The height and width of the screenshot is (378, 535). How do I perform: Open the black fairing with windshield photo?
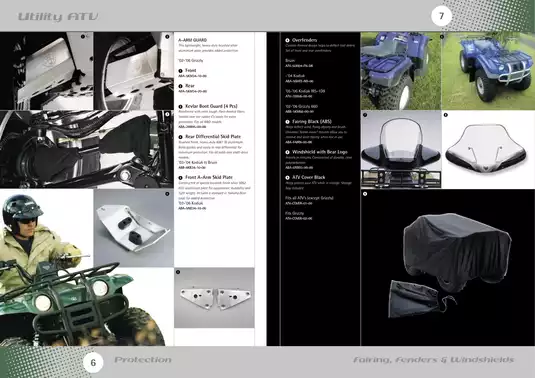[x=401, y=149]
